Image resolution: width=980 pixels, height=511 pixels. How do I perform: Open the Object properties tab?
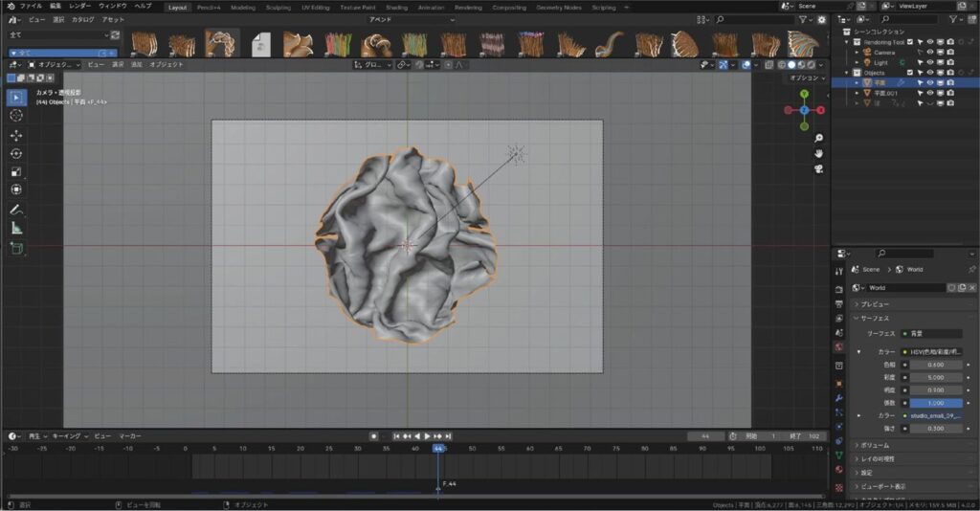tap(838, 384)
